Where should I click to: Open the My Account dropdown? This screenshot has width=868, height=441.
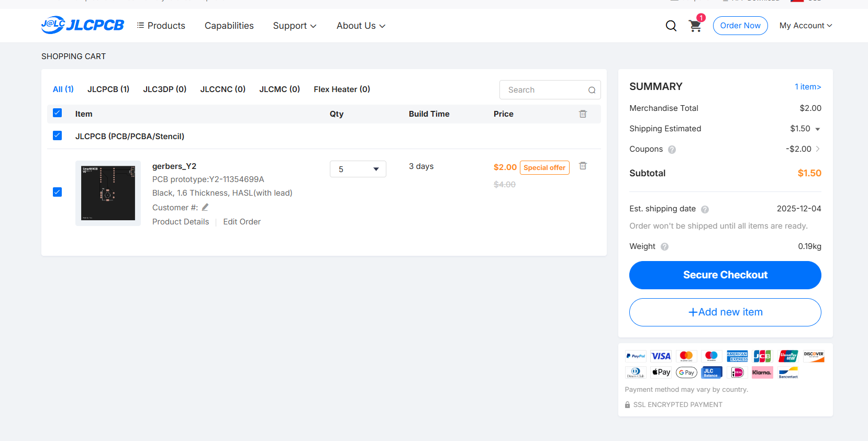[805, 26]
